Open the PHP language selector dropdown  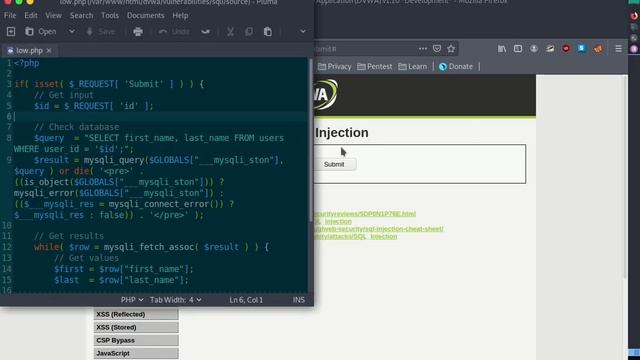(132, 300)
